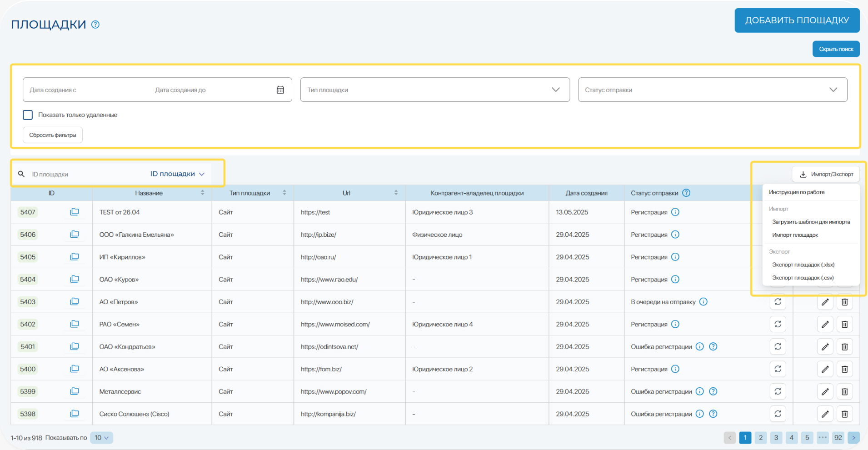The image size is (868, 450).
Task: Choose Импорт площадок from the menu
Action: point(795,235)
